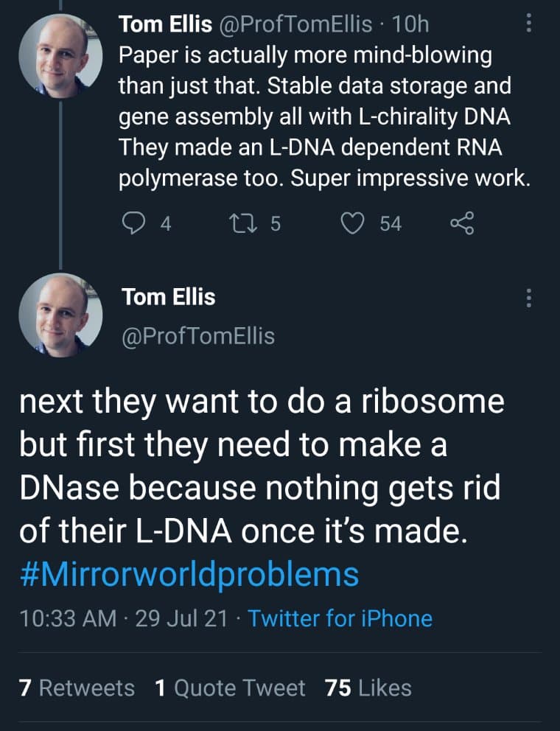Viewport: 560px width, 731px height.
Task: View the 7 Retweets list
Action: coord(77,688)
